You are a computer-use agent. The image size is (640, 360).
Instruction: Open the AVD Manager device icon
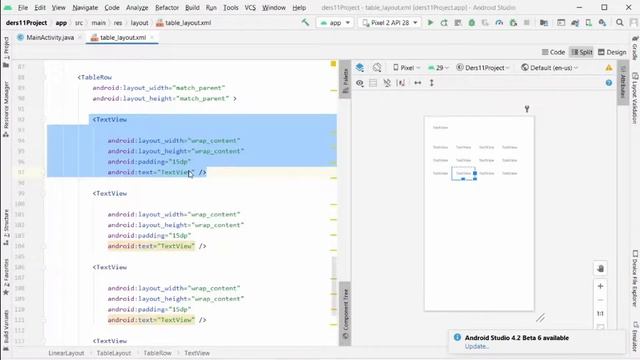point(589,23)
